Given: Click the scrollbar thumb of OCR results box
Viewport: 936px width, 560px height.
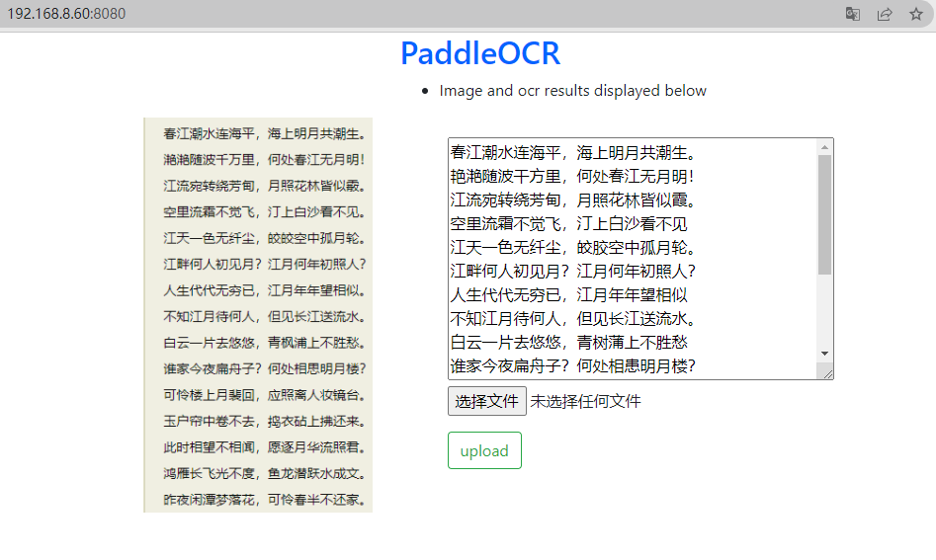Looking at the screenshot, I should [824, 214].
